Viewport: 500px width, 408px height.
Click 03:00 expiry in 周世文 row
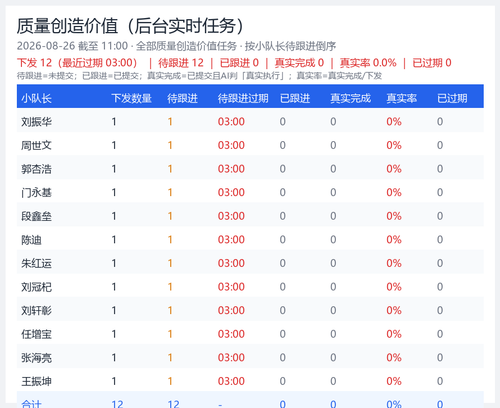(231, 145)
